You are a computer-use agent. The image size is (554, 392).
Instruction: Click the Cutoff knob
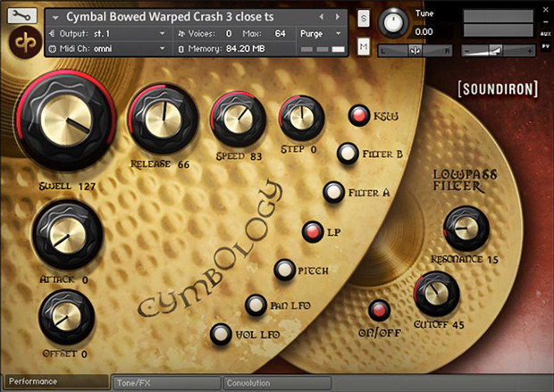click(x=436, y=294)
